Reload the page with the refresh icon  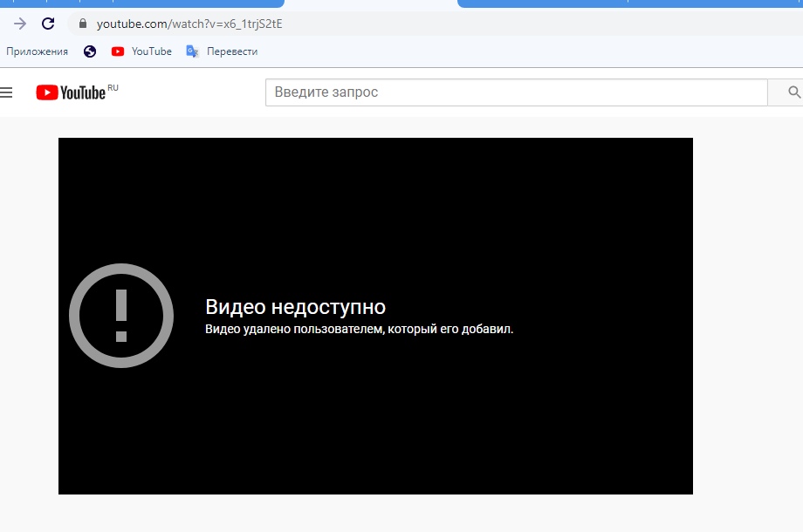click(x=48, y=24)
